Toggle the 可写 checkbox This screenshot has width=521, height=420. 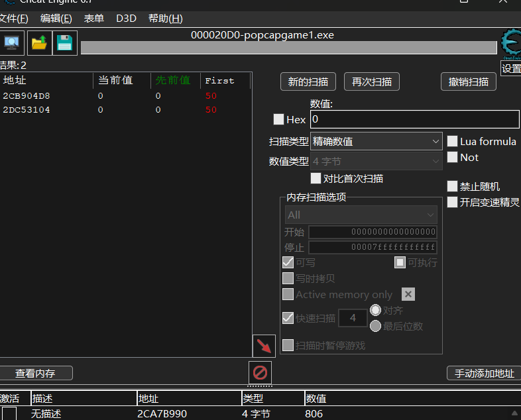288,262
